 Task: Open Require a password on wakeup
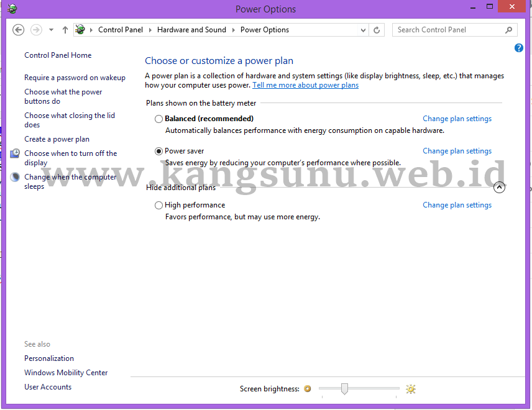(x=75, y=78)
